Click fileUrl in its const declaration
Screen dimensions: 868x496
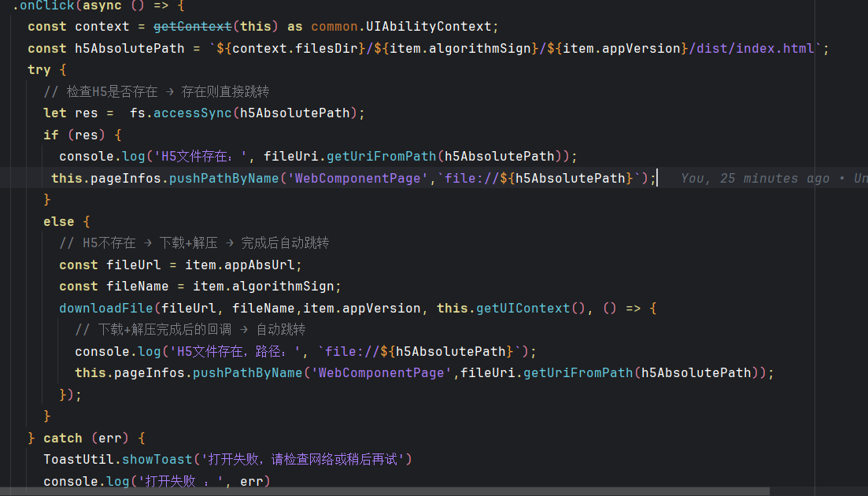pos(134,265)
